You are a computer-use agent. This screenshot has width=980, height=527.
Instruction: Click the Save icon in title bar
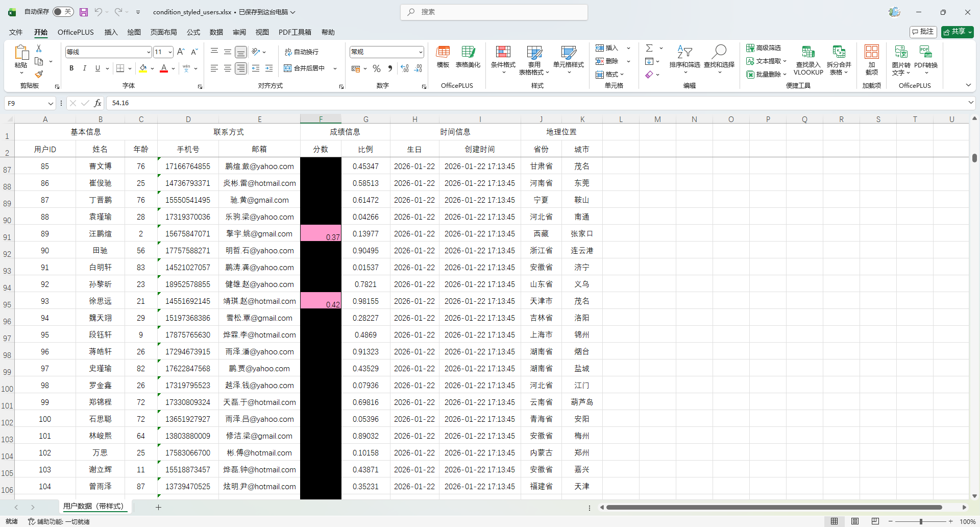(x=84, y=12)
